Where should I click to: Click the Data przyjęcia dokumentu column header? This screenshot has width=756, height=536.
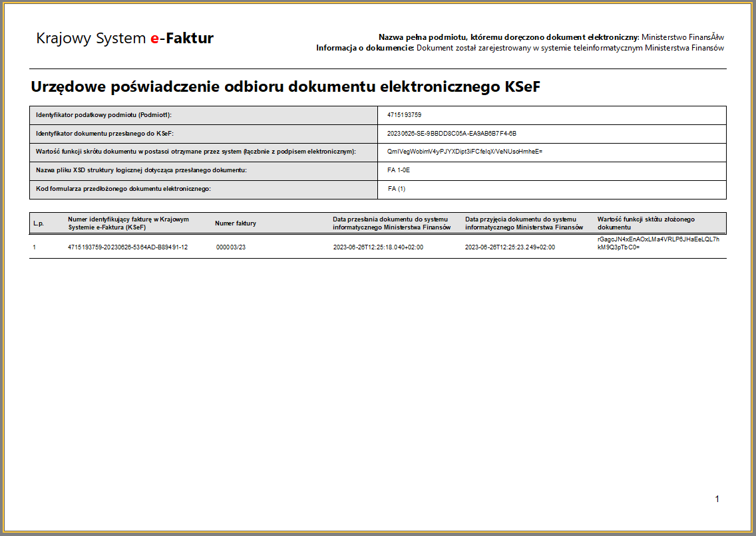click(x=524, y=223)
